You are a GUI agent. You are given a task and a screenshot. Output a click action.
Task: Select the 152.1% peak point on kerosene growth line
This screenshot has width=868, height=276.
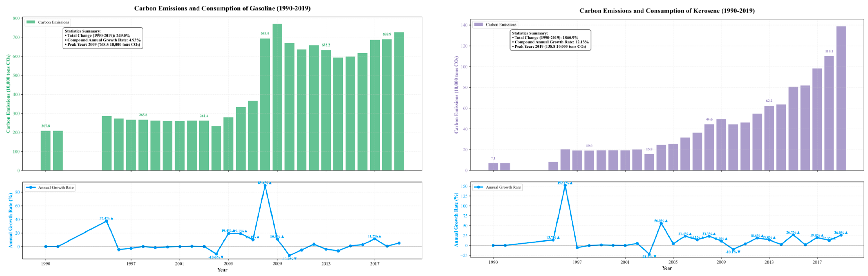(x=565, y=185)
